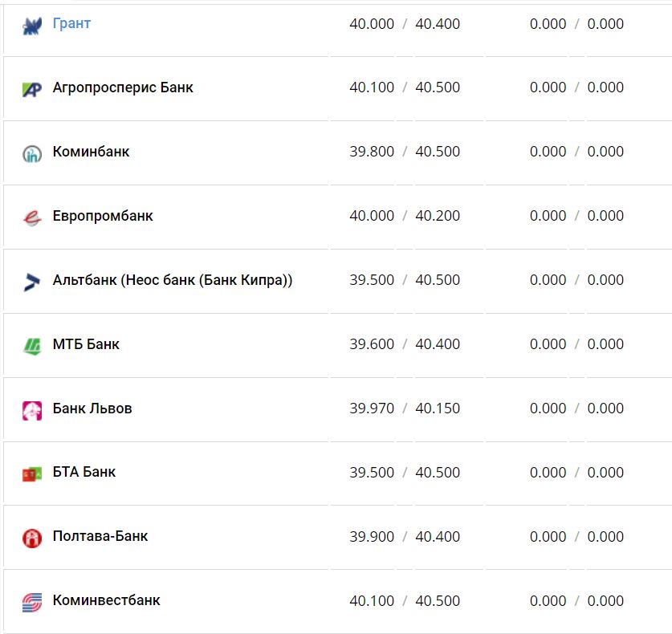Open the Агропросперис Банк name link
This screenshot has width=672, height=634.
click(x=123, y=87)
